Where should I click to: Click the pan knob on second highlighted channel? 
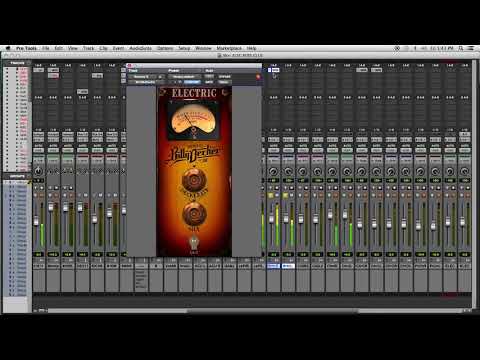pos(288,171)
